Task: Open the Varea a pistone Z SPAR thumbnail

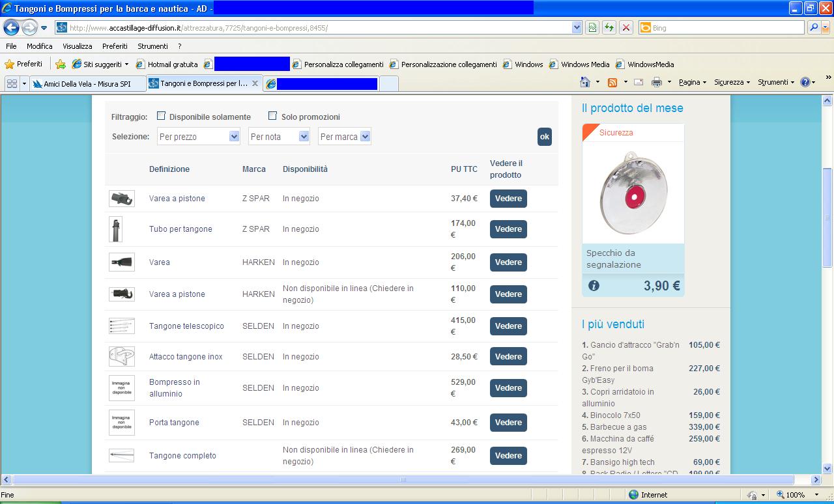Action: click(x=122, y=199)
